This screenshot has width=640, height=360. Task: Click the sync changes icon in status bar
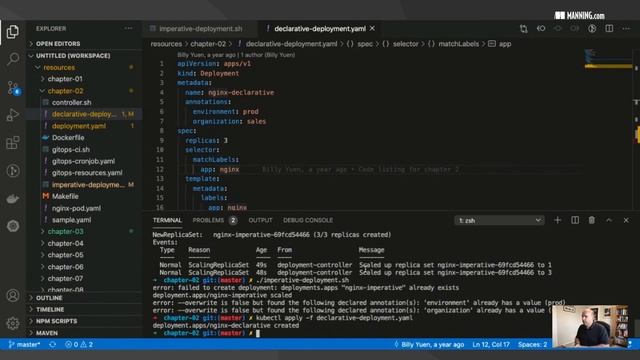pyautogui.click(x=53, y=344)
